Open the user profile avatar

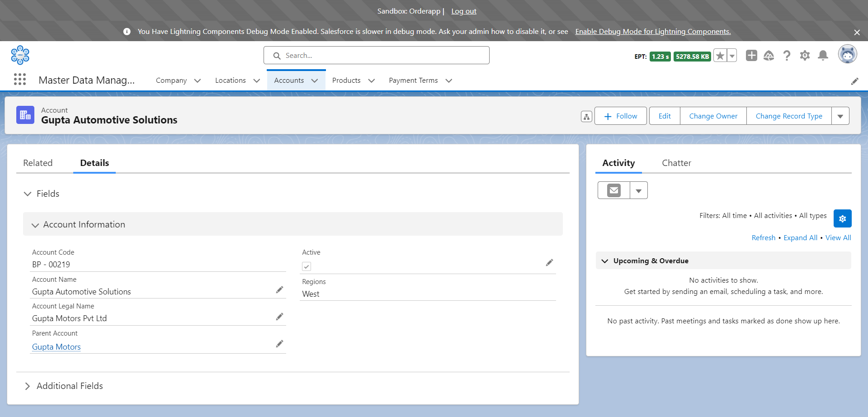(848, 55)
